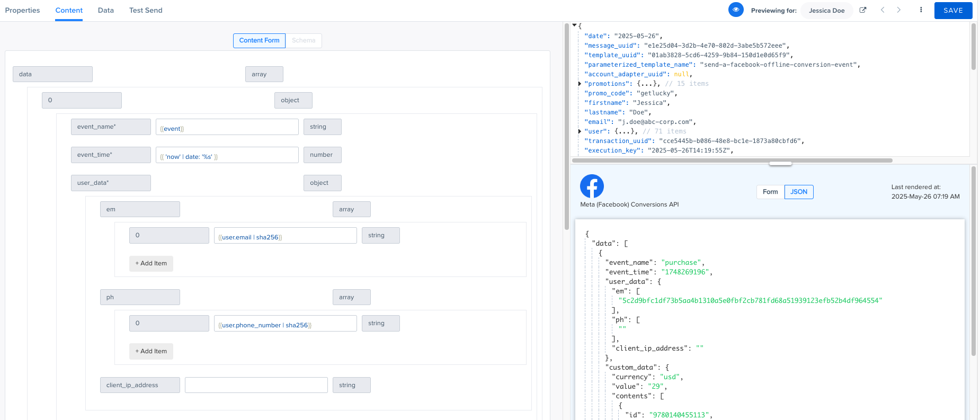The width and height of the screenshot is (980, 420).
Task: Add item to the em array
Action: pos(151,263)
